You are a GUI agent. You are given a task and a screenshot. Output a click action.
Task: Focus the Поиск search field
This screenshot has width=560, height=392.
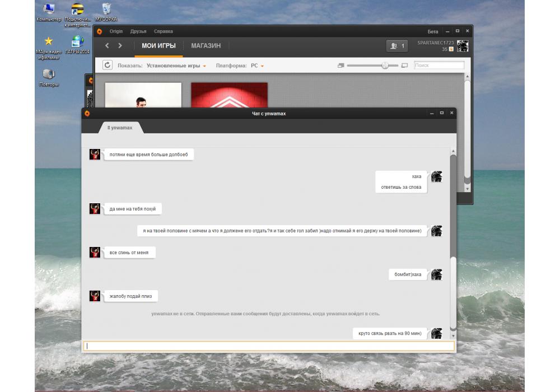click(x=439, y=66)
